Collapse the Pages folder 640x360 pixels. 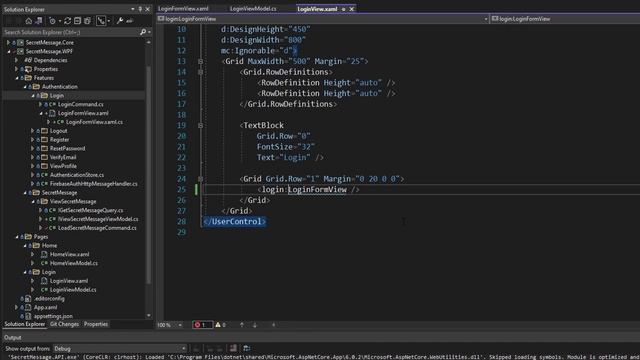coord(17,237)
